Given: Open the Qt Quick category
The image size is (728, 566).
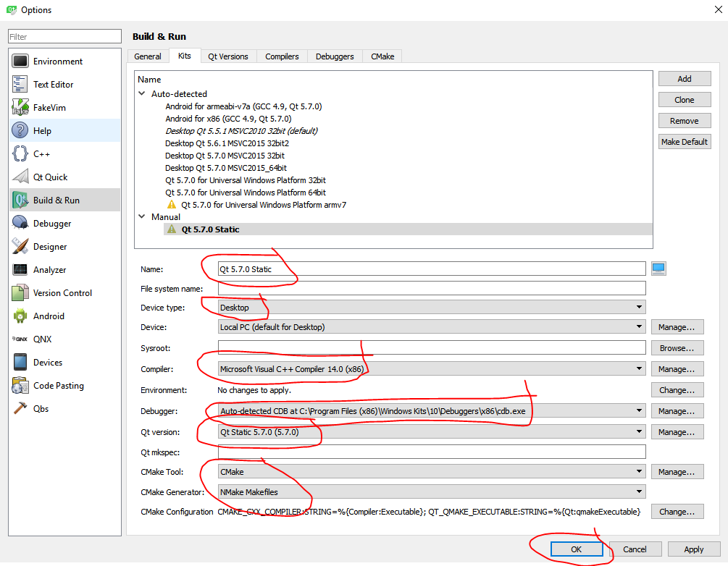Looking at the screenshot, I should (64, 177).
